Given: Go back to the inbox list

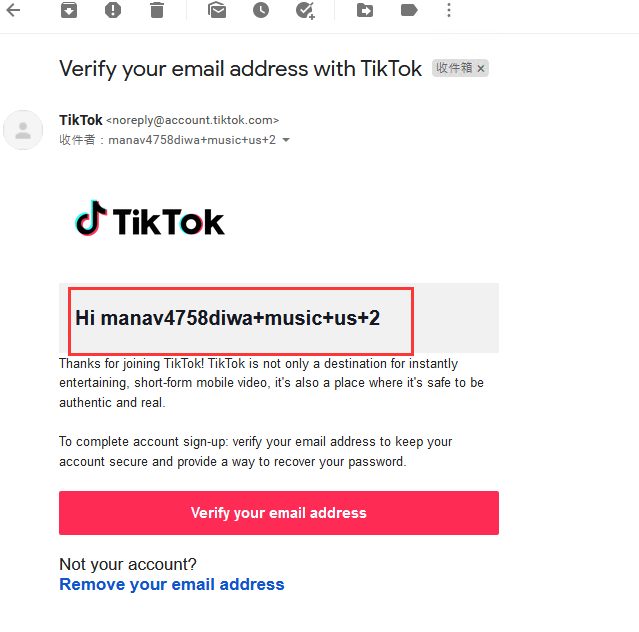Looking at the screenshot, I should pyautogui.click(x=13, y=10).
